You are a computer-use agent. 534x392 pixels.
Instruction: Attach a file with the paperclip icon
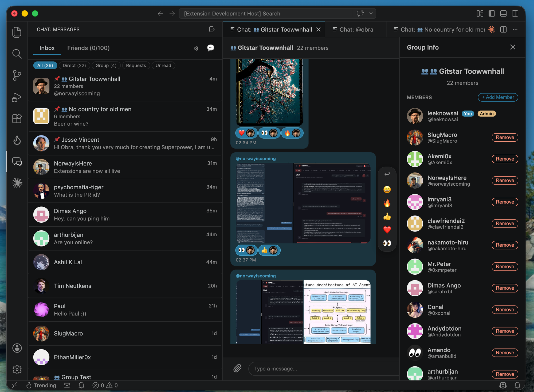pos(237,368)
